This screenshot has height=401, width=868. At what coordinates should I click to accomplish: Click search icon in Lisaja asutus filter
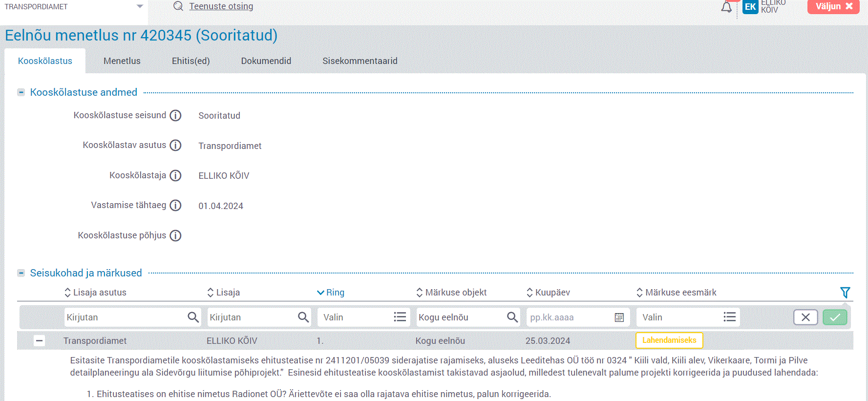click(x=193, y=317)
